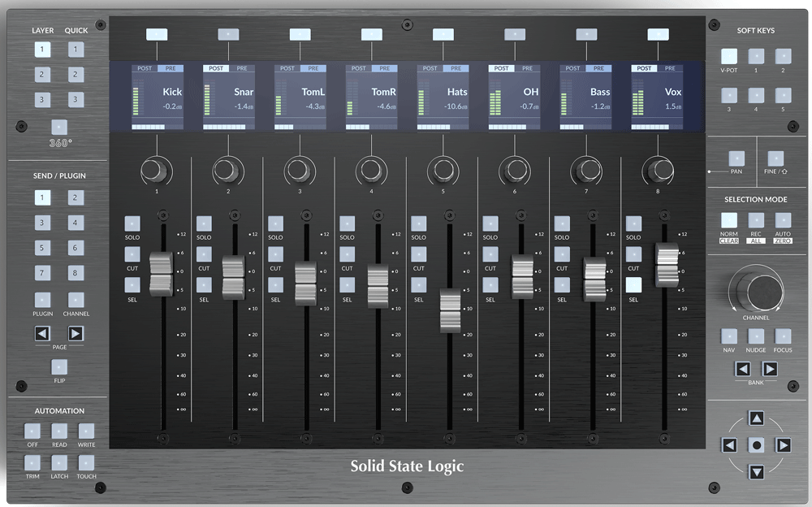Screen dimensions: 812x507
Task: Tap the top soft key above Kick display
Action: click(157, 34)
